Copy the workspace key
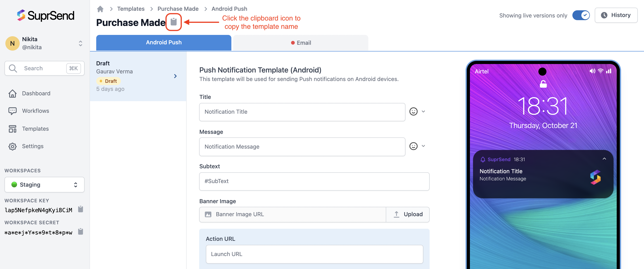This screenshot has width=644, height=269. tap(81, 209)
